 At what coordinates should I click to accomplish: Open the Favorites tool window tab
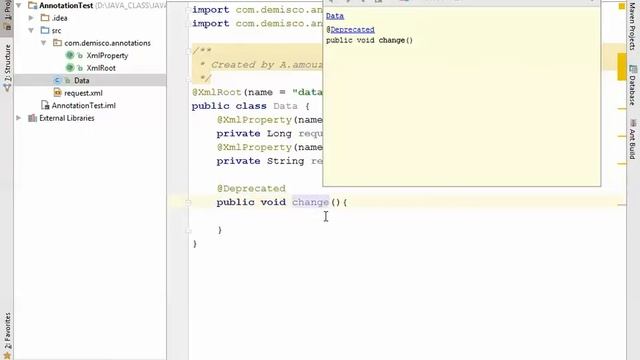point(7,336)
